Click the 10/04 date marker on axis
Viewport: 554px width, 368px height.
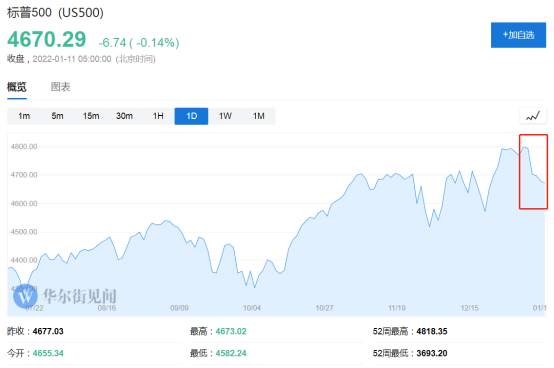pos(252,308)
